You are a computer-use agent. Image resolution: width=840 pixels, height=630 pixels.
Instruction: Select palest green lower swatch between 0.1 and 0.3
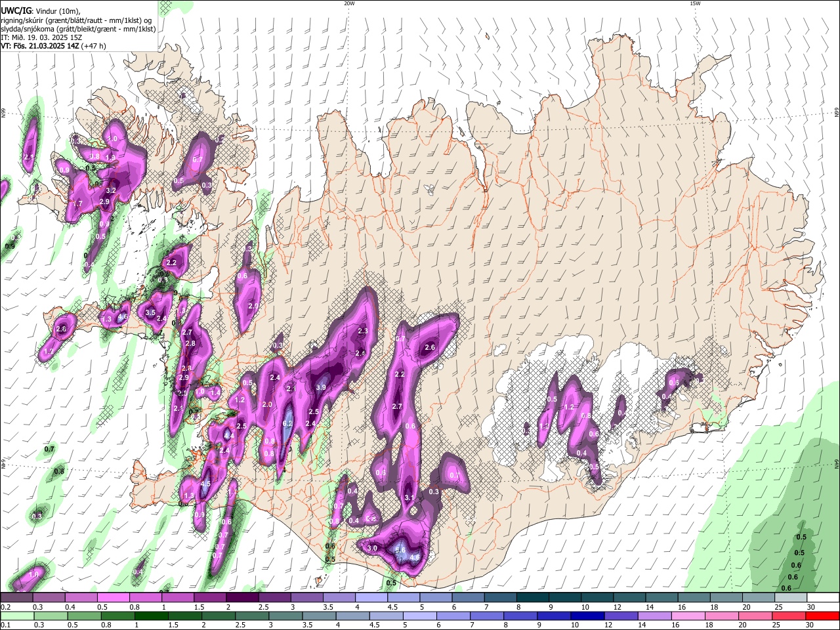point(16,616)
